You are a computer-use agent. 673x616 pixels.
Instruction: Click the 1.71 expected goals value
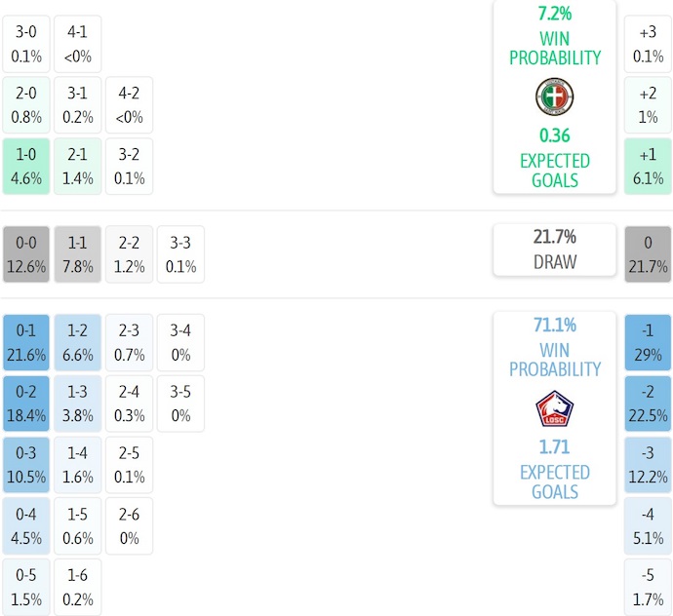coord(554,447)
